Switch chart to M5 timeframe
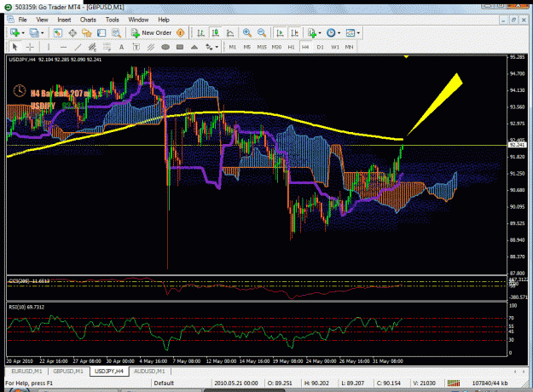Viewport: 533px width, 392px height. coord(247,47)
